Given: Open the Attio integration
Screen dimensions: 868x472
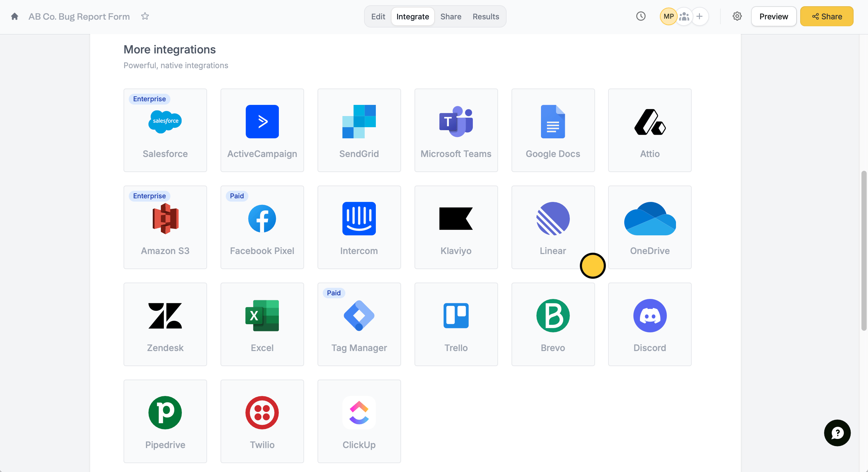Looking at the screenshot, I should click(650, 130).
